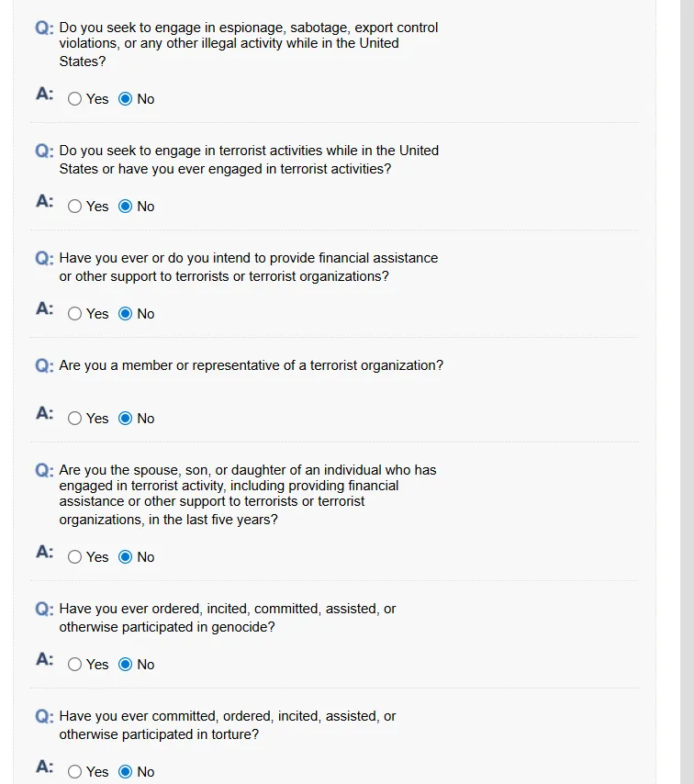This screenshot has width=694, height=784.
Task: Select No for engaging in terrorist activities
Action: pos(126,207)
